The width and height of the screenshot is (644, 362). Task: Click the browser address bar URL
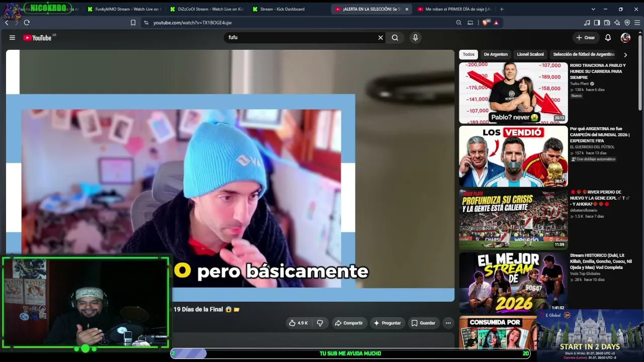(x=192, y=23)
